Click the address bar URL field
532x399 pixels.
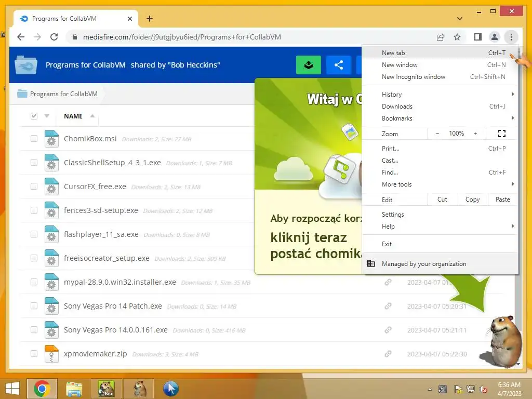(182, 37)
